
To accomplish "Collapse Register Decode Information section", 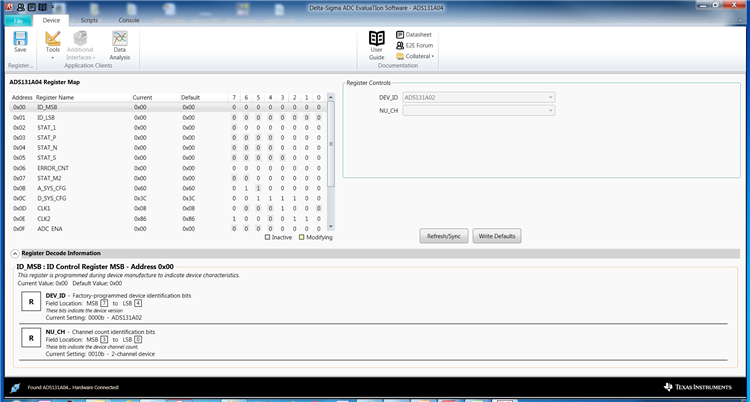I will [x=15, y=254].
